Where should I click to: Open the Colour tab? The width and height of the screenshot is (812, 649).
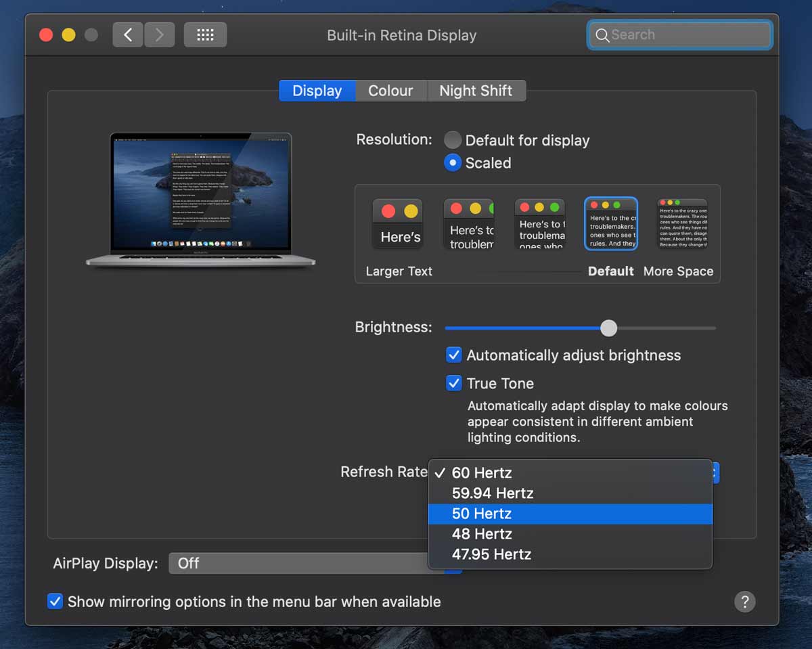coord(390,91)
